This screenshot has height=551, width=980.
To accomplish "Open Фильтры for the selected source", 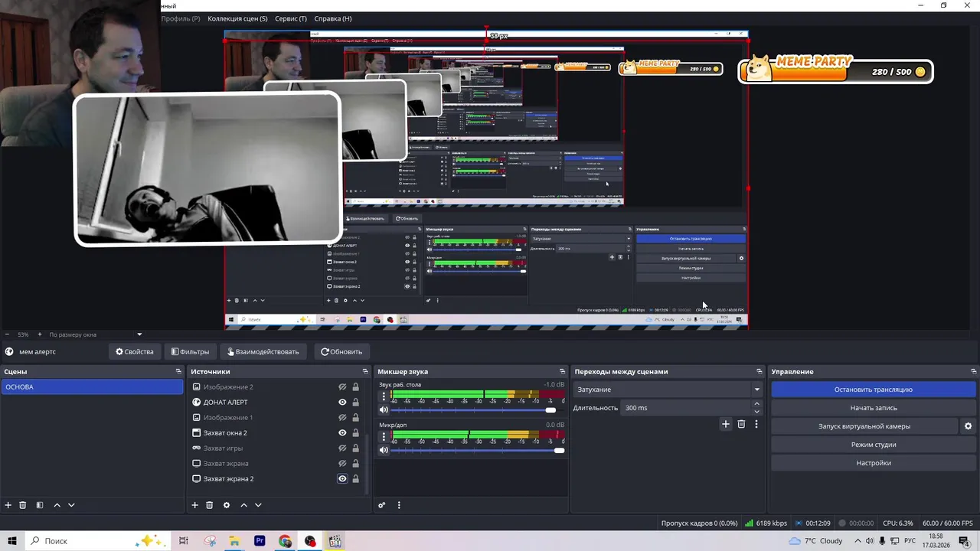I will coord(190,352).
